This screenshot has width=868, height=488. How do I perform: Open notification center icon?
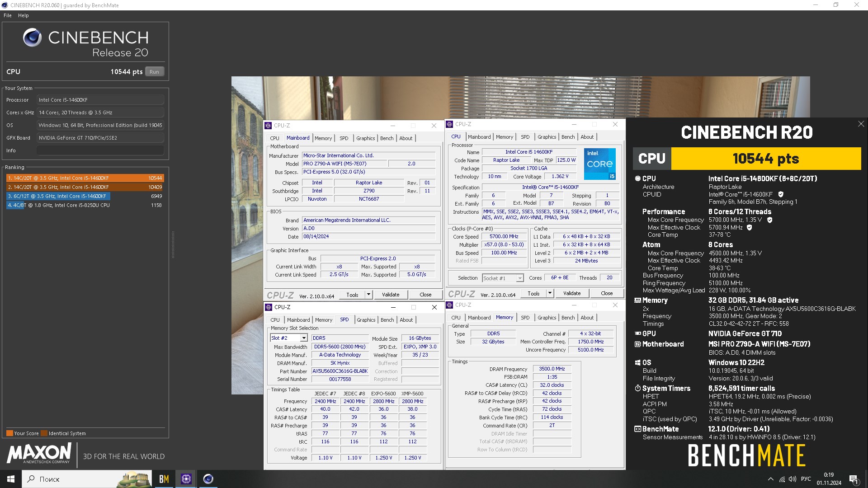point(853,479)
